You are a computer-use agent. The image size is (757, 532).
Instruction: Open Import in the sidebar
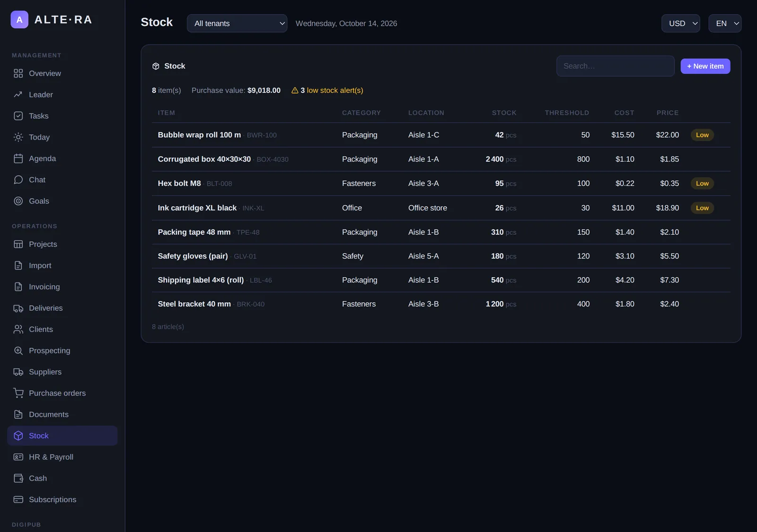pyautogui.click(x=62, y=265)
